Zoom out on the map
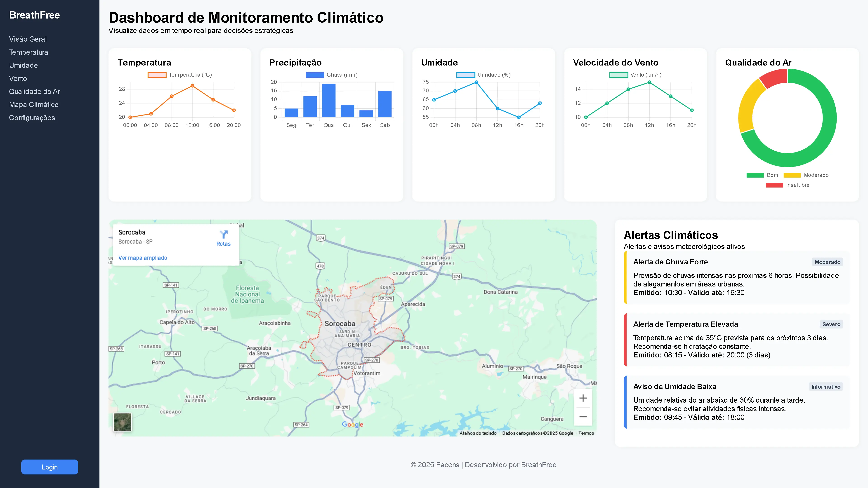The image size is (868, 488). (x=583, y=417)
